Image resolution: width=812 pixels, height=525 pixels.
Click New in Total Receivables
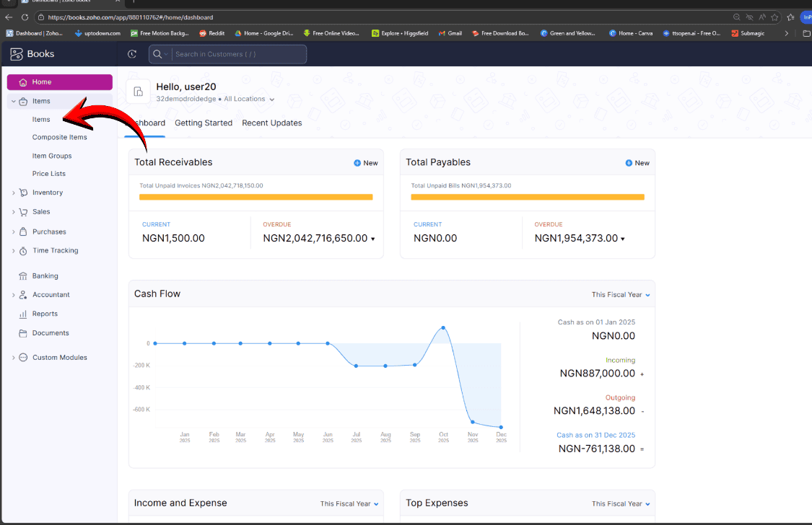tap(366, 163)
